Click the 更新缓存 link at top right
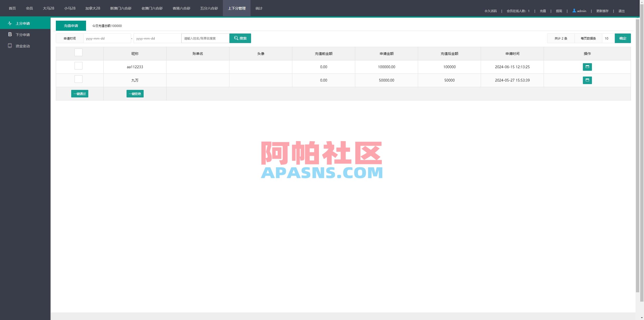The height and width of the screenshot is (320, 644). (603, 11)
